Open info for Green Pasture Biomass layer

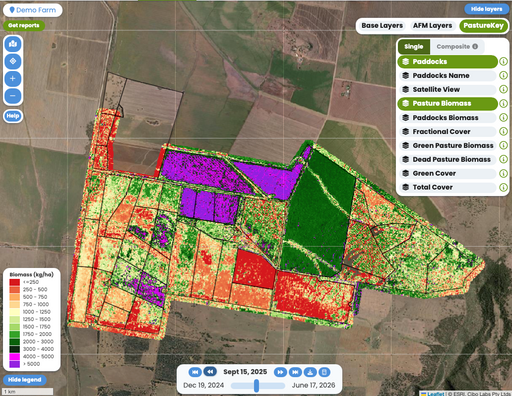point(503,145)
